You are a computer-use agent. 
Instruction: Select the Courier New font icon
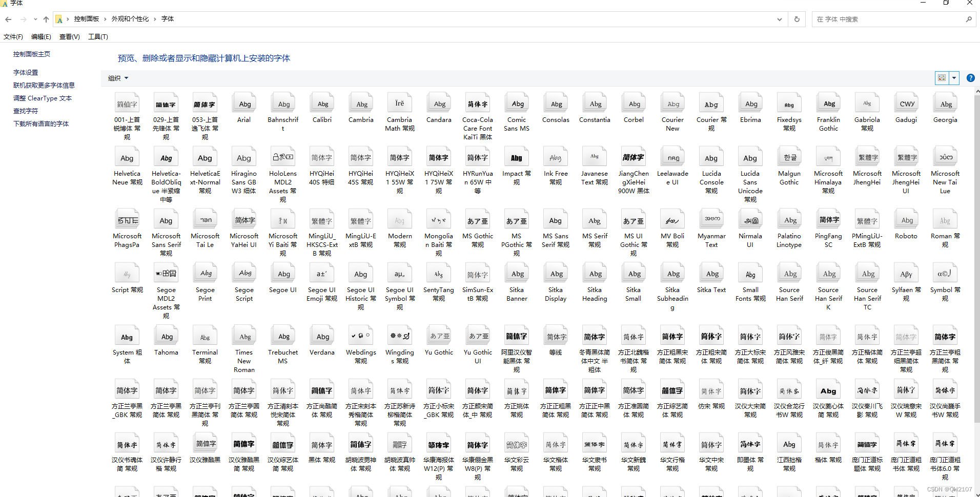[672, 103]
